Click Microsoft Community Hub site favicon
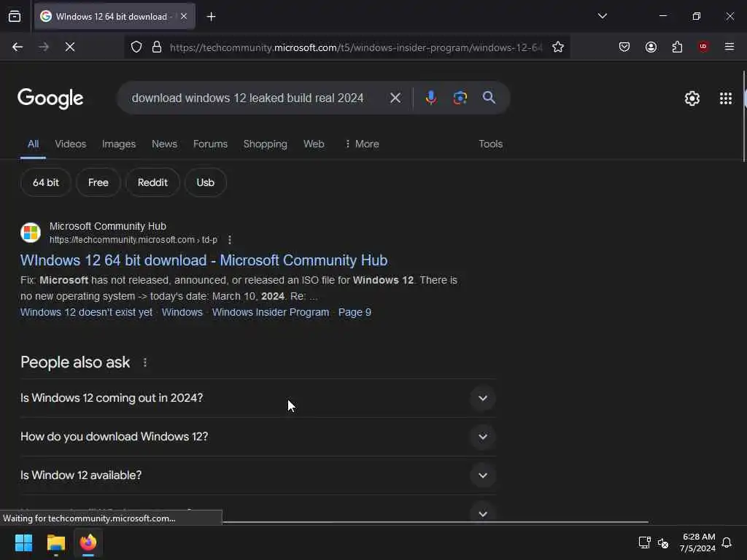 pos(31,233)
